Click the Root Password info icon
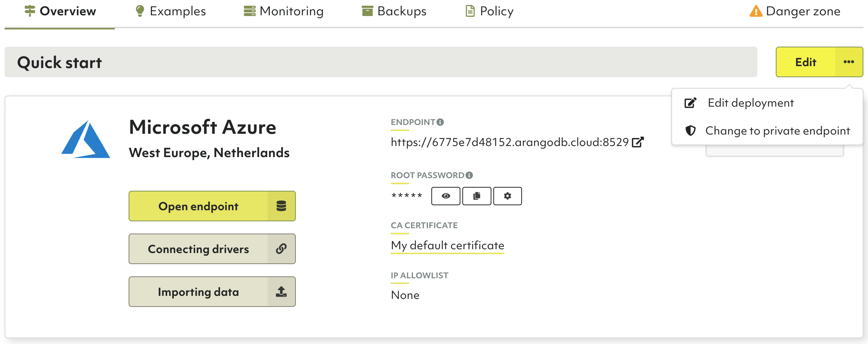The height and width of the screenshot is (344, 868). pos(469,175)
